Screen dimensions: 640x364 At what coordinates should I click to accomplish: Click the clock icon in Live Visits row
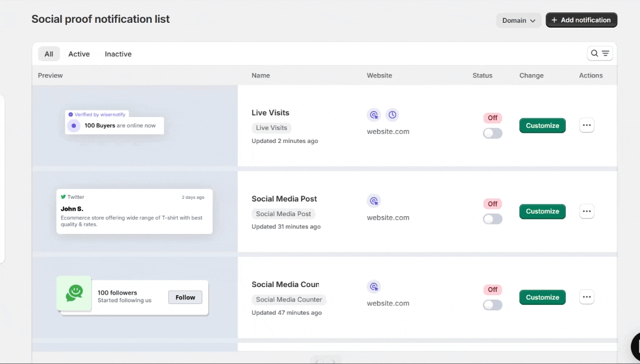pos(392,115)
